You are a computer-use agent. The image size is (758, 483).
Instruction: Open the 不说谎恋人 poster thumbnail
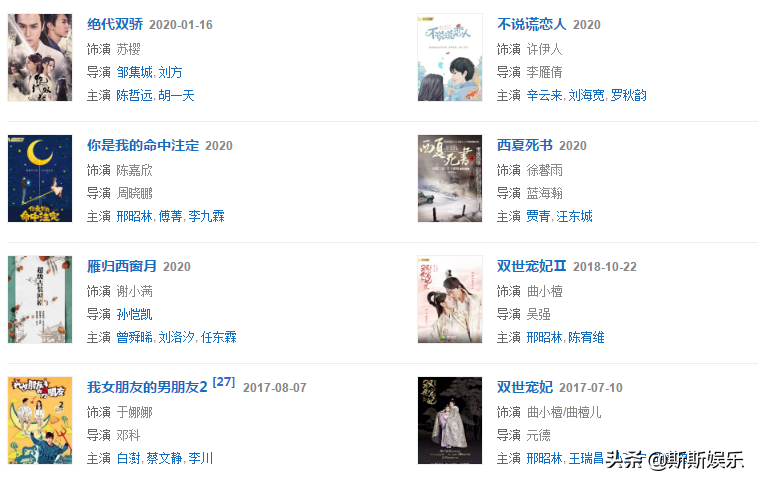pyautogui.click(x=450, y=58)
